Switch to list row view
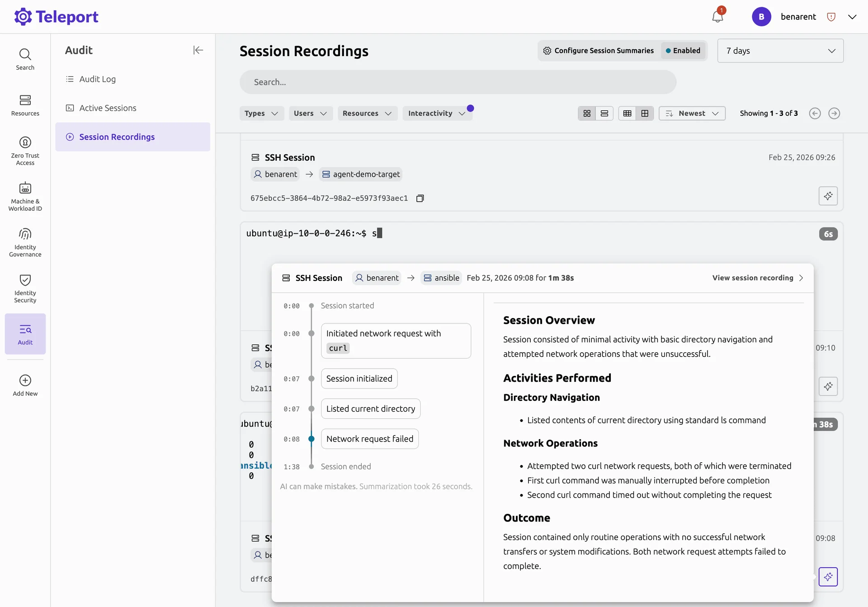The height and width of the screenshot is (607, 868). [604, 113]
